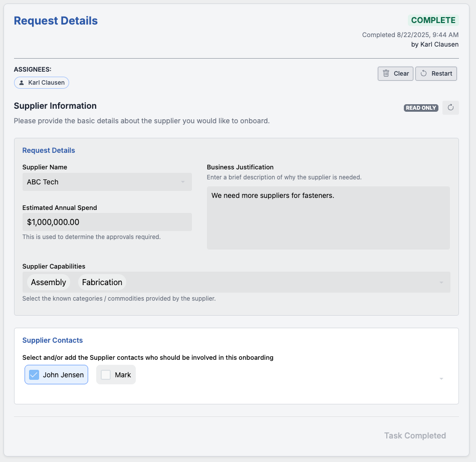Click the 'by Karl Clausen' text
Image resolution: width=476 pixels, height=462 pixels.
[435, 44]
